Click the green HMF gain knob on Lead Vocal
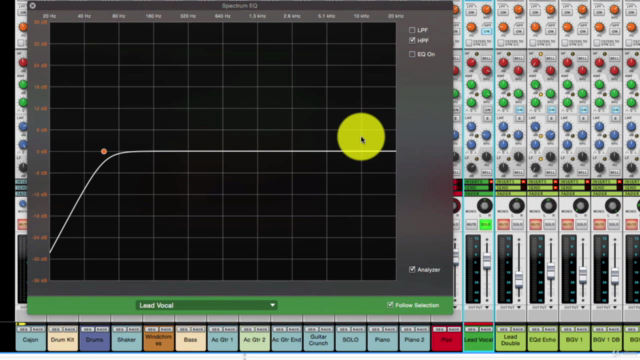 click(x=471, y=85)
